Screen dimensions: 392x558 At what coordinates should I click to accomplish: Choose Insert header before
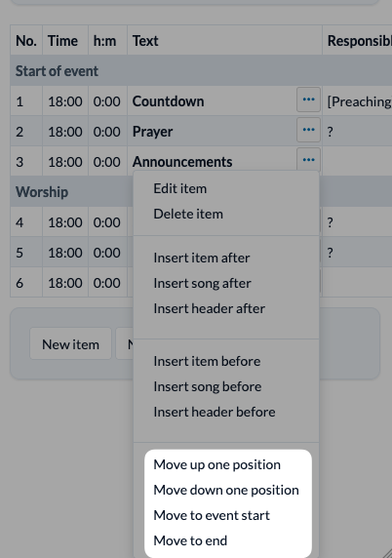point(215,412)
